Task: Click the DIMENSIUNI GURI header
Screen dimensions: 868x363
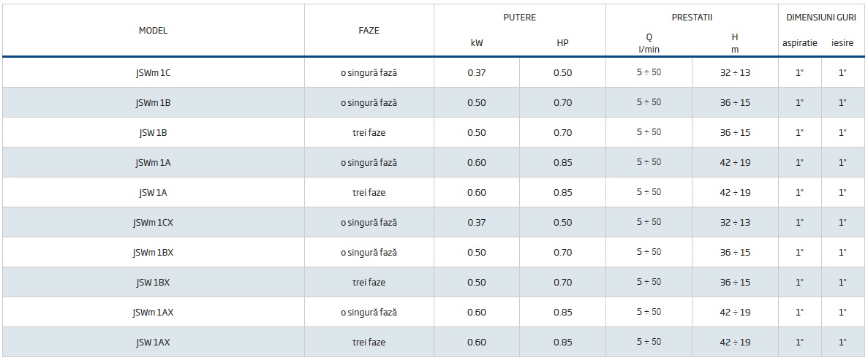Action: 820,18
